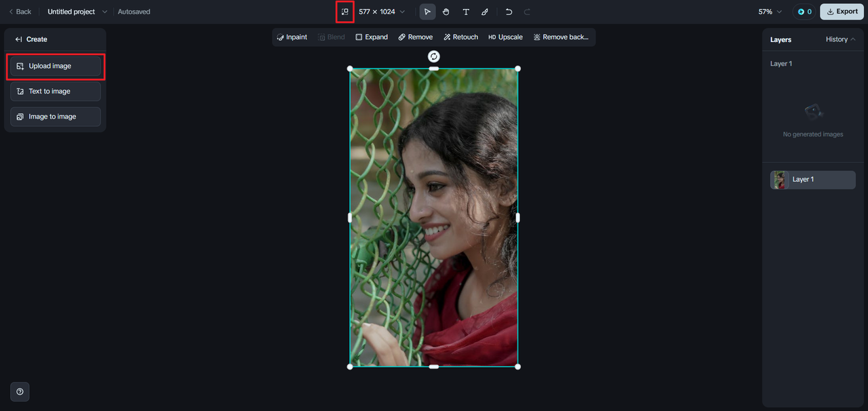Go back using the Back button
This screenshot has height=411, width=868.
tap(20, 12)
